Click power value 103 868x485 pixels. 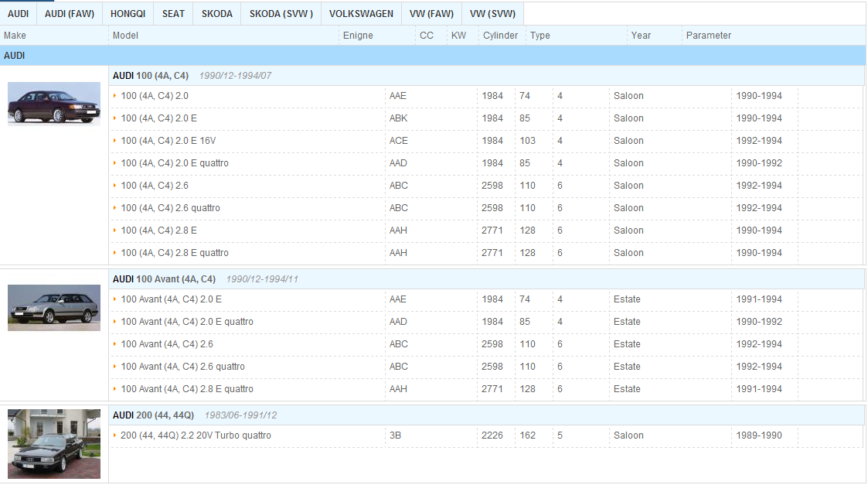pos(528,141)
